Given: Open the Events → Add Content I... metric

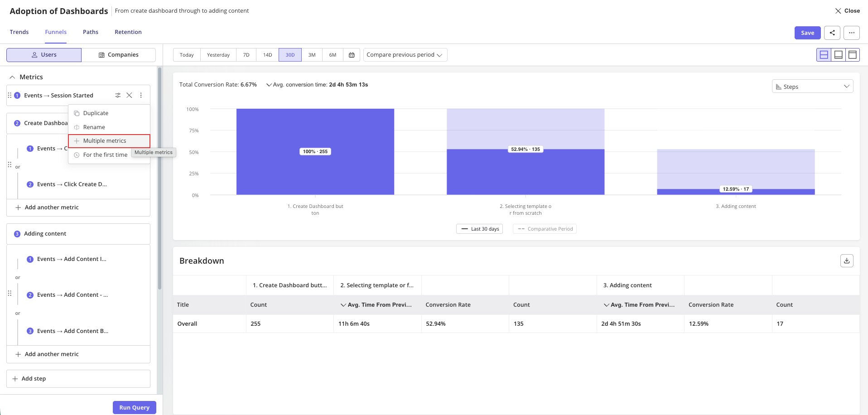Looking at the screenshot, I should click(72, 259).
